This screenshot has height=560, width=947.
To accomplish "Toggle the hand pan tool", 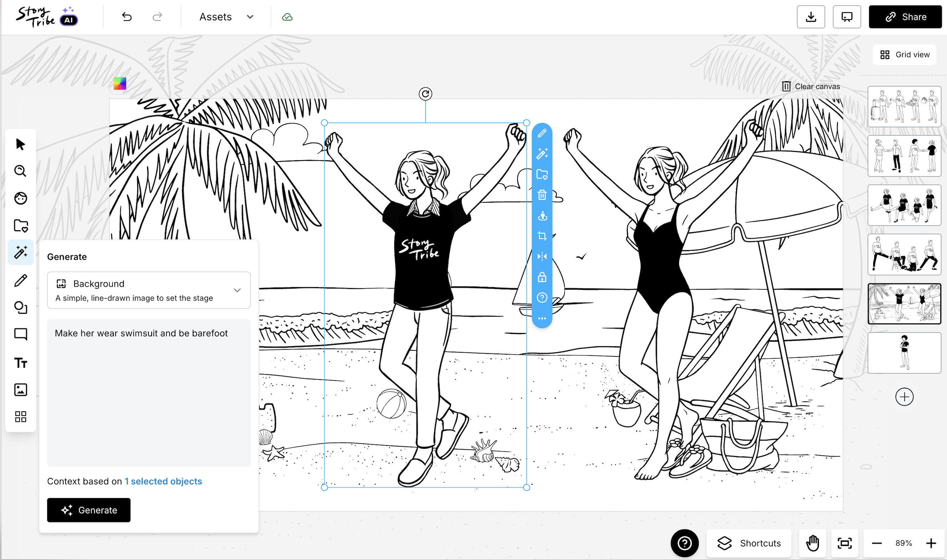I will (812, 543).
